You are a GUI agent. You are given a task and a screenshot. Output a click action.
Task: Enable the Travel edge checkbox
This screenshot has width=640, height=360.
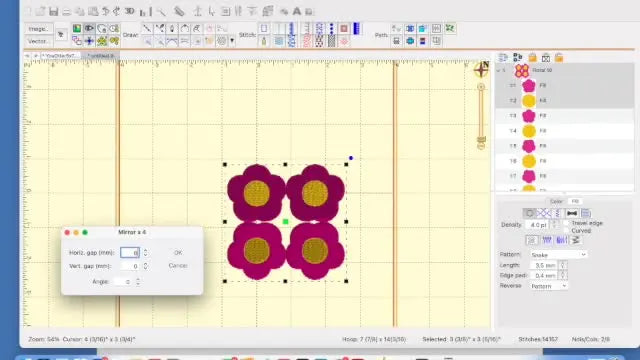tap(566, 223)
